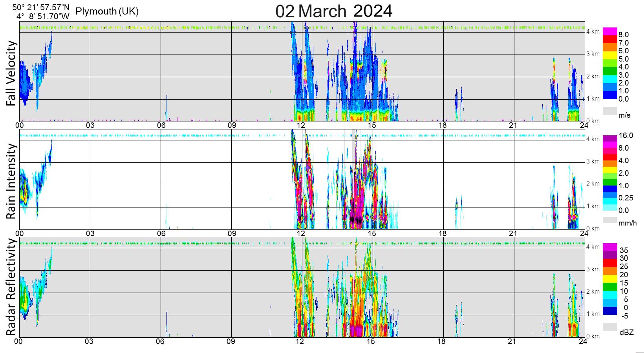The height and width of the screenshot is (353, 644).
Task: Click the 18 hour label under Fall Velocity plot
Action: coord(443,126)
